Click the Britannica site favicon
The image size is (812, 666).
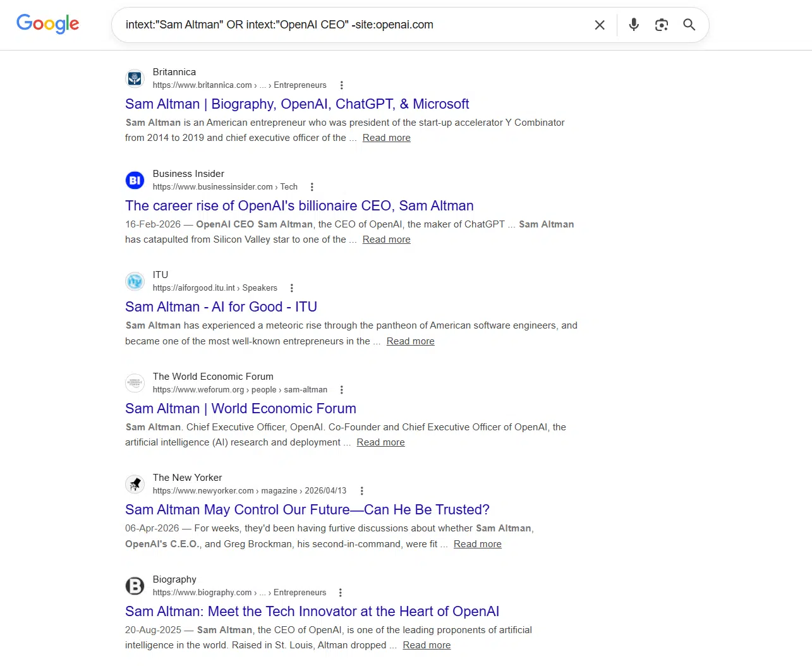point(135,78)
